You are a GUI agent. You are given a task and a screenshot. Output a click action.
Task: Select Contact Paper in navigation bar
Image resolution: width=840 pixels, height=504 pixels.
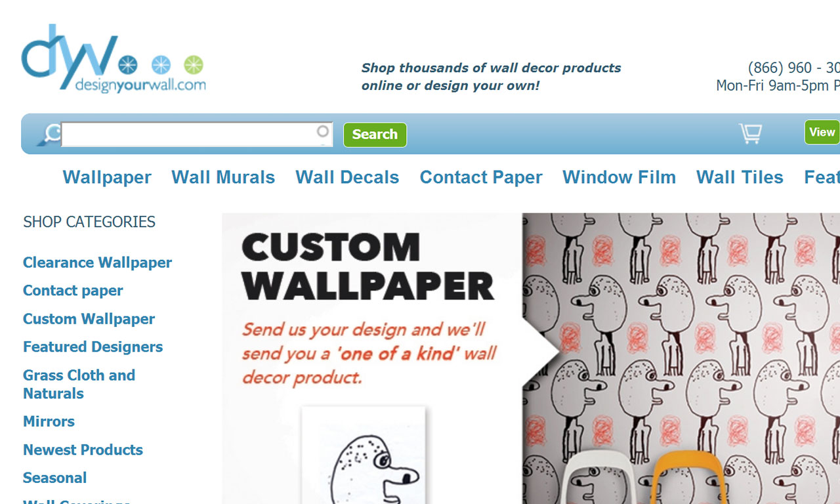(x=481, y=177)
